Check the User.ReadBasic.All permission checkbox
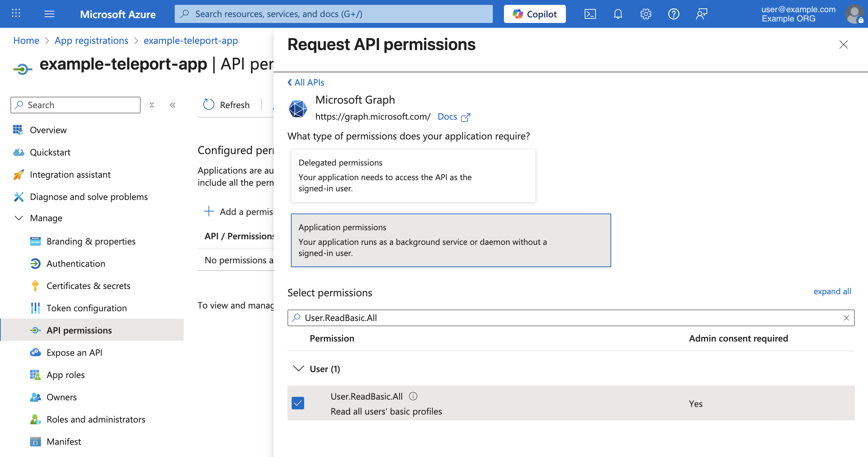The width and height of the screenshot is (868, 457). 298,403
